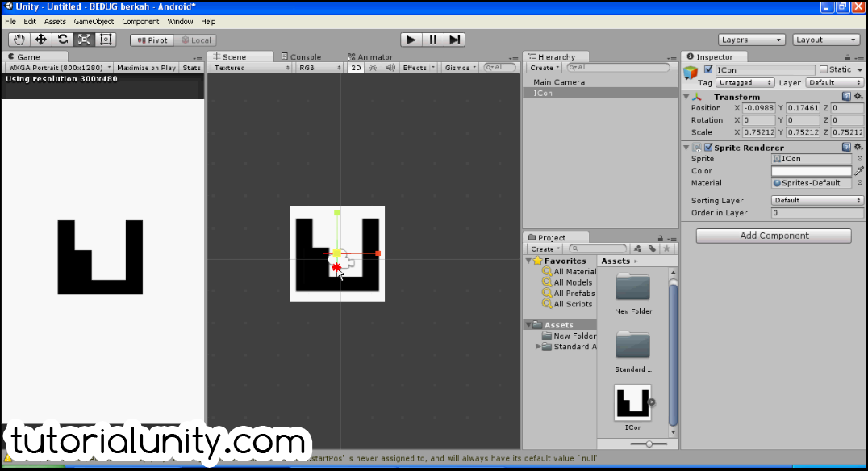Image resolution: width=868 pixels, height=471 pixels.
Task: Click the Stats button in the Game view
Action: point(191,67)
